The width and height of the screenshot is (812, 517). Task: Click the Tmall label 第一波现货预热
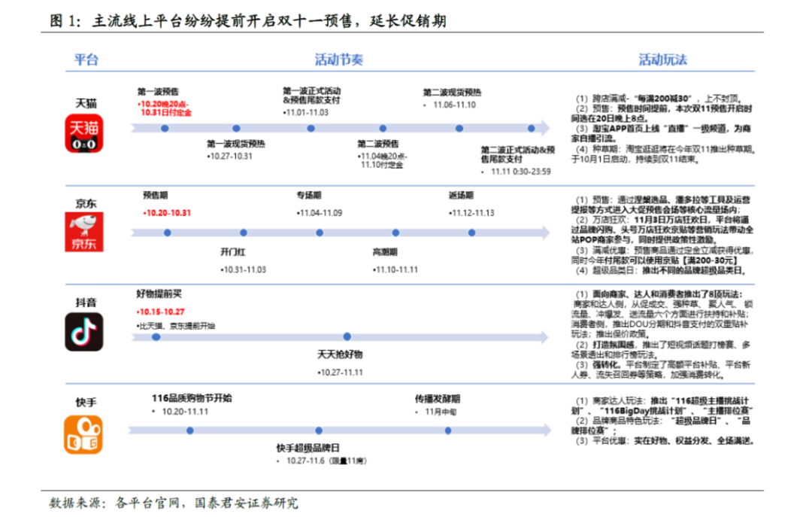[235, 144]
